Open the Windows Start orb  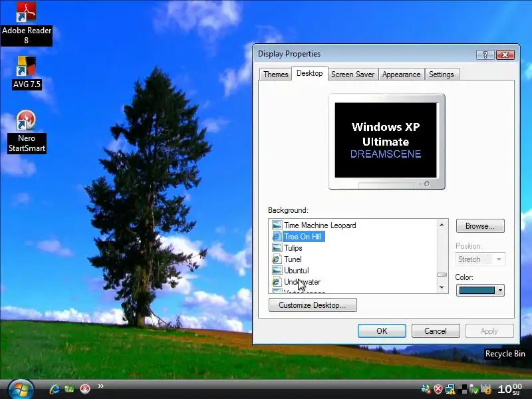pos(21,389)
